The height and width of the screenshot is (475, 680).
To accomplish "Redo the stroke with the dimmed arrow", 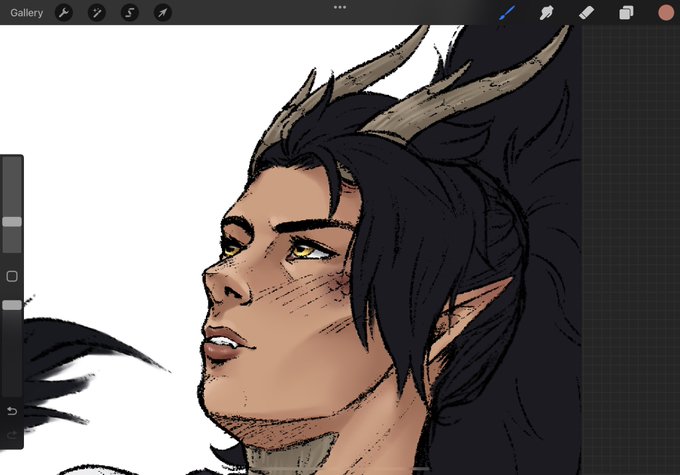I will tap(12, 435).
